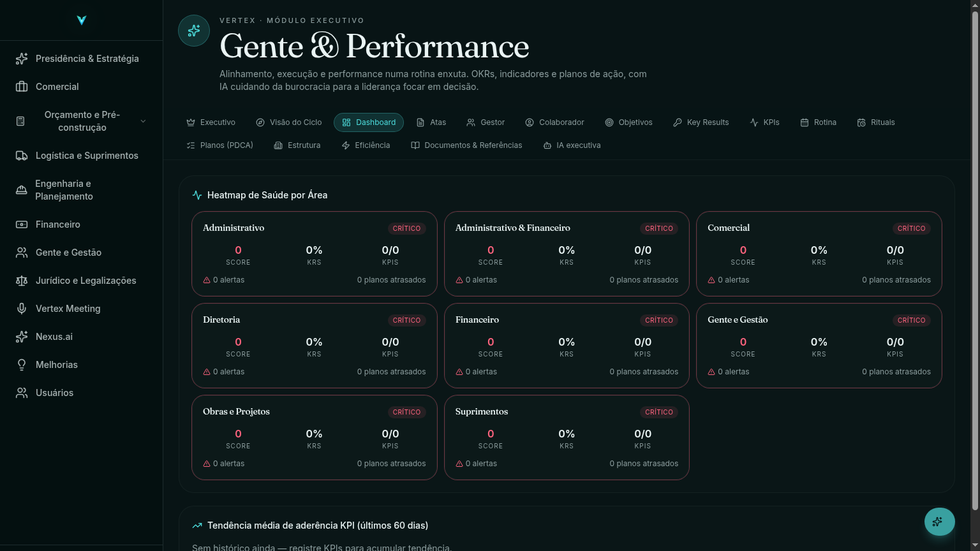The width and height of the screenshot is (980, 551).
Task: Switch to the Colaborador tab
Action: pyautogui.click(x=554, y=122)
